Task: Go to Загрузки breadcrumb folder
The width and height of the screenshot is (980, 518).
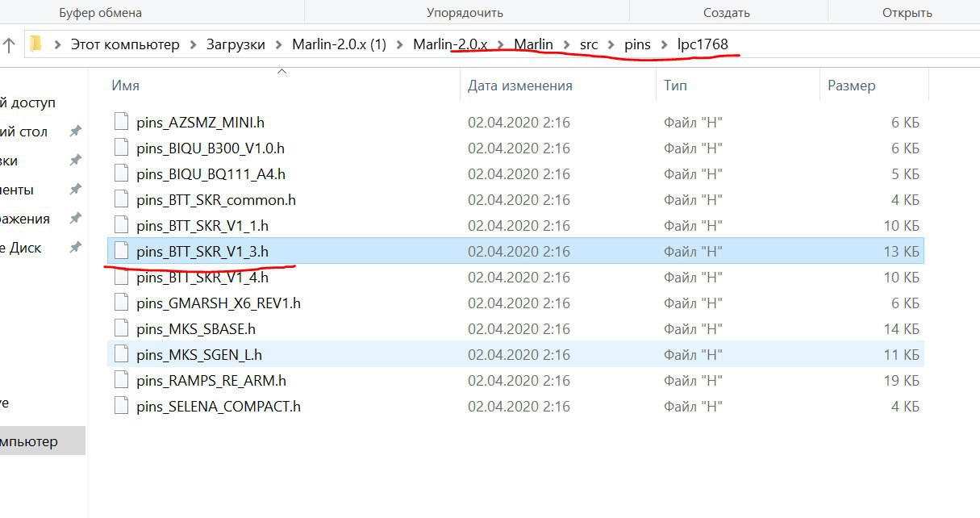Action: click(236, 45)
